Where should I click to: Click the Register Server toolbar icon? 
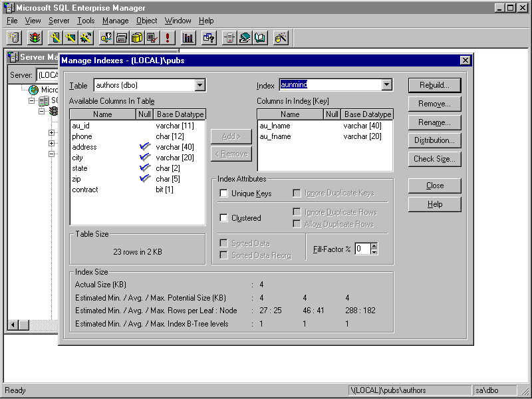(x=14, y=38)
